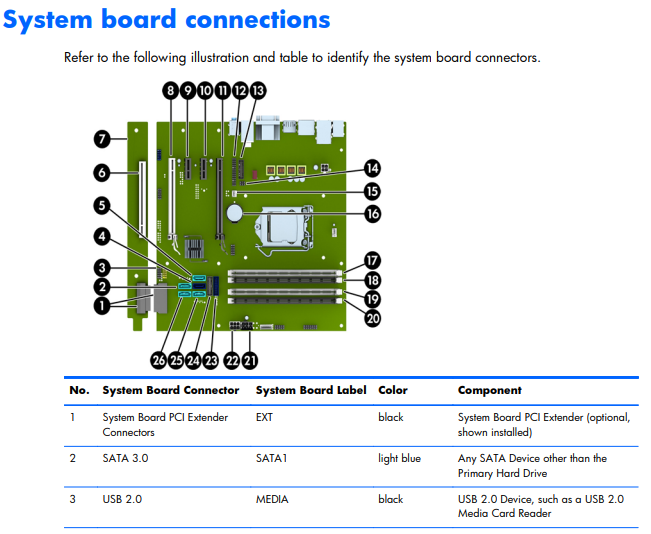Viewport: 651px width, 534px height.
Task: Click the "SATA1" label cell
Action: coord(272,458)
